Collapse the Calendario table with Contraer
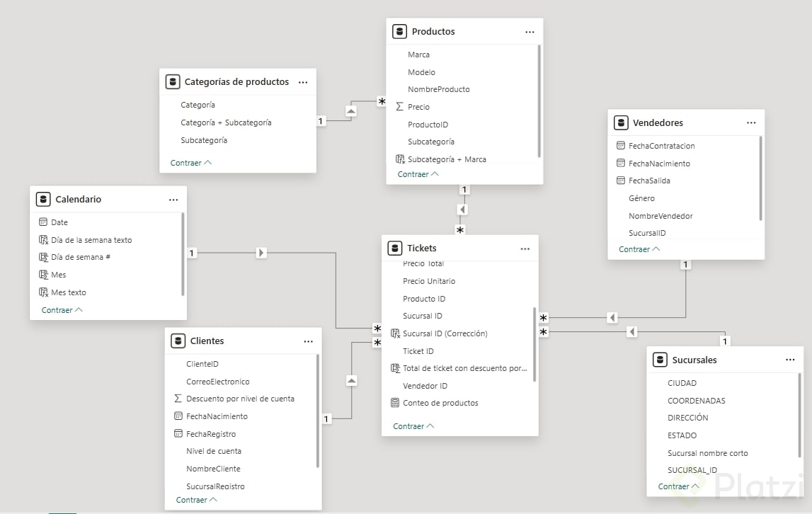 coord(62,310)
